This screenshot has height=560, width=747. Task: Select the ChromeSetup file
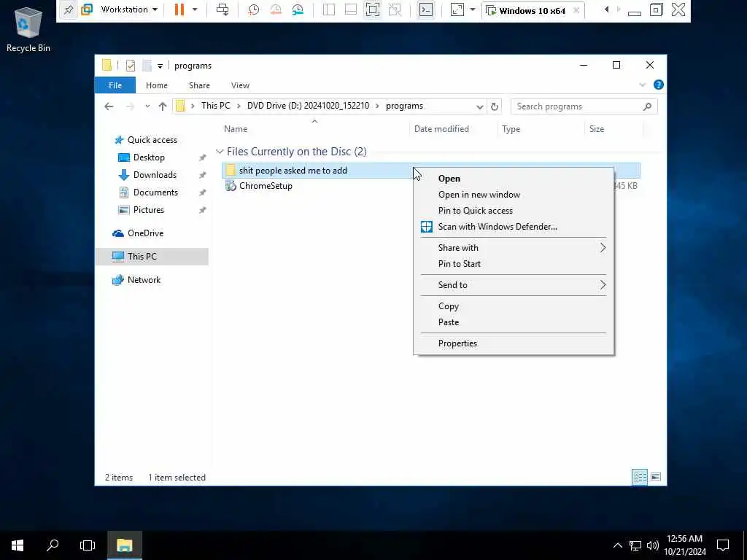click(x=266, y=186)
